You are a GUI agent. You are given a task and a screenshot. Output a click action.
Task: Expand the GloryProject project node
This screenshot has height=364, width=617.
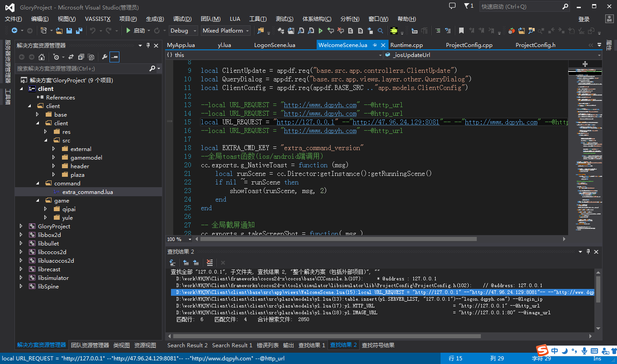21,227
